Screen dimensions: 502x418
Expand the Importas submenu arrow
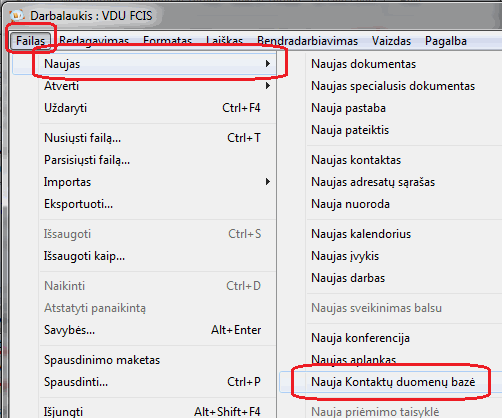(268, 182)
